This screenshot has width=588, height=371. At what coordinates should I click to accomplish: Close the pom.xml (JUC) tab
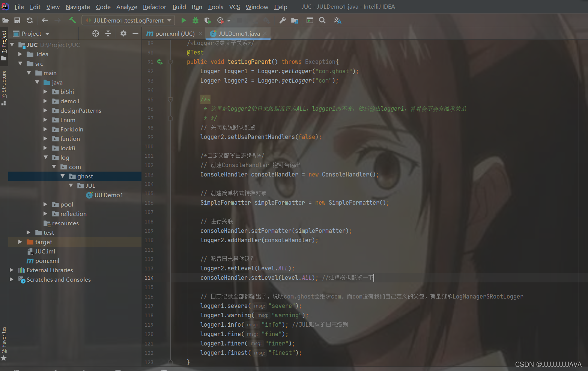coord(200,33)
